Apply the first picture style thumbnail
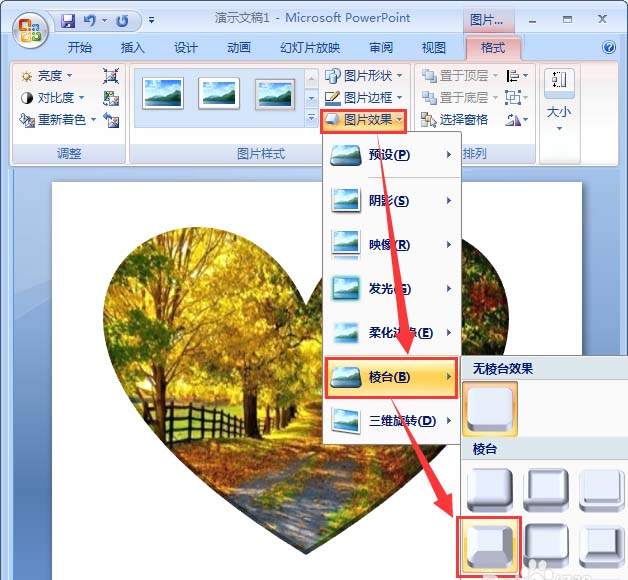The image size is (628, 580). tap(163, 94)
